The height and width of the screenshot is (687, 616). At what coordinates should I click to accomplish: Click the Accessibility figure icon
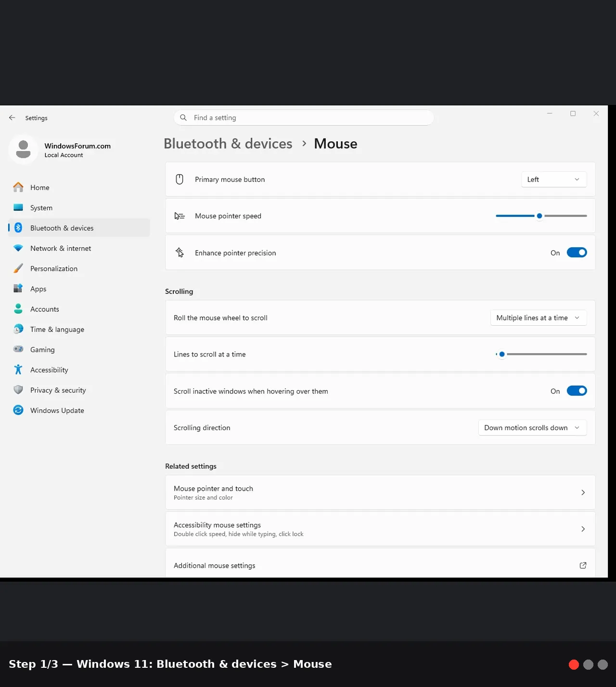(18, 369)
